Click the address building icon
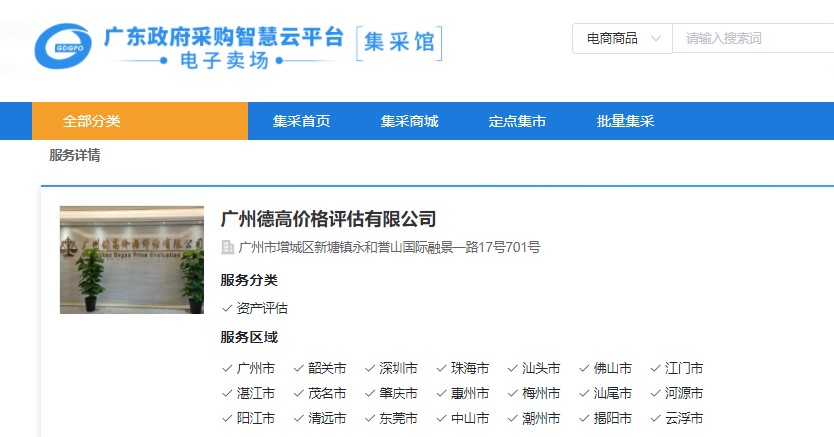The width and height of the screenshot is (834, 437). point(227,247)
